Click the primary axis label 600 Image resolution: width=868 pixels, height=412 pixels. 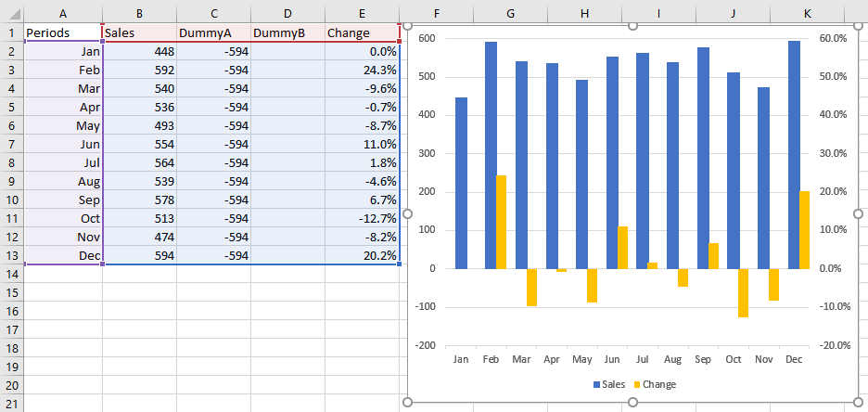pyautogui.click(x=425, y=38)
